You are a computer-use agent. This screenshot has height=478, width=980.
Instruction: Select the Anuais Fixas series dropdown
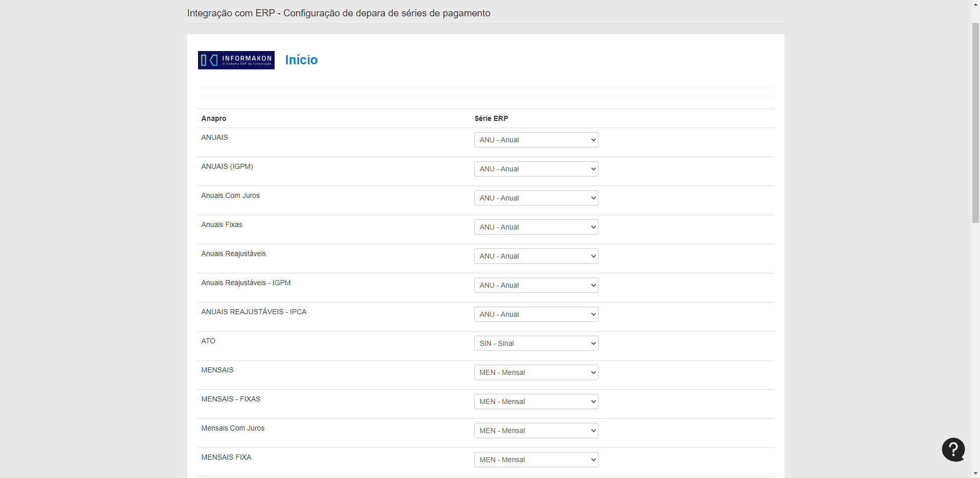(536, 227)
